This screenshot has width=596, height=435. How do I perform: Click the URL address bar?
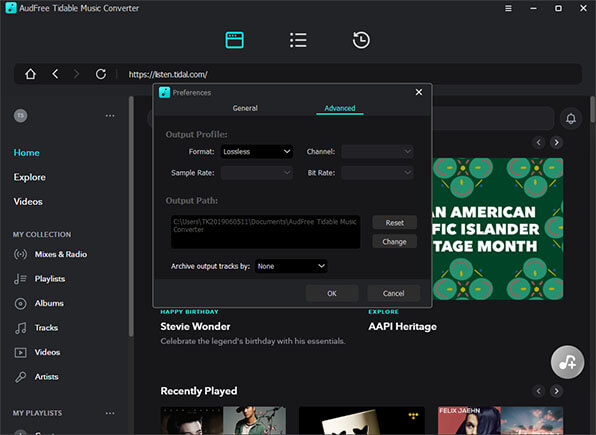(x=298, y=74)
